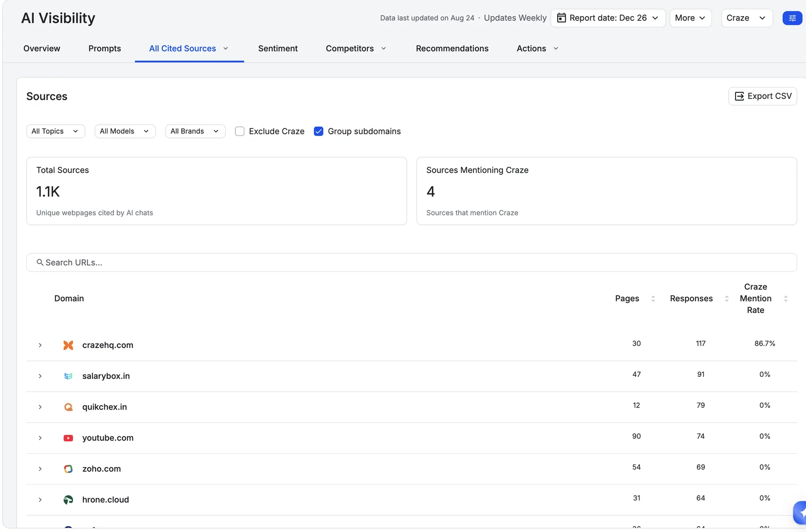Click the quikchex.in domain name
The image size is (806, 532).
click(x=105, y=407)
